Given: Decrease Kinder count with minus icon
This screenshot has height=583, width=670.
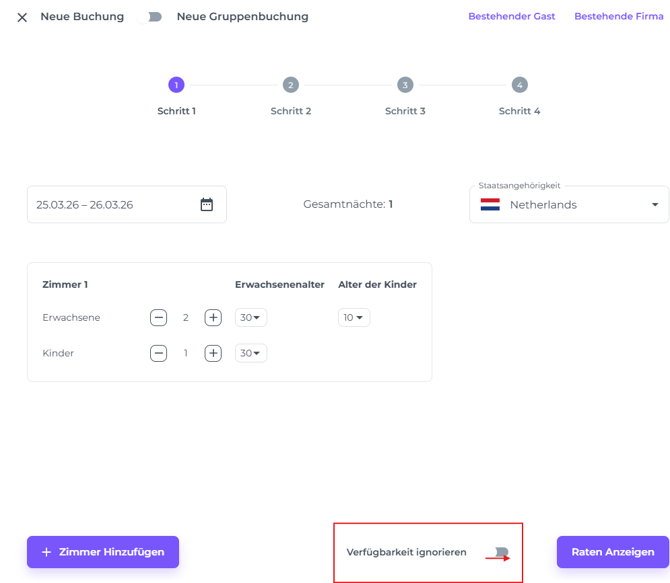Looking at the screenshot, I should tap(158, 353).
